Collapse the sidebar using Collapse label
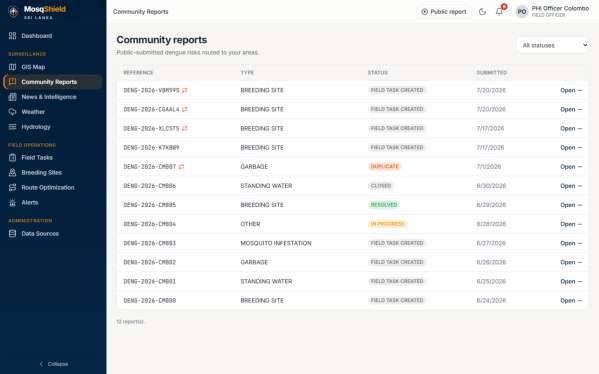Image resolution: width=599 pixels, height=374 pixels. click(58, 364)
